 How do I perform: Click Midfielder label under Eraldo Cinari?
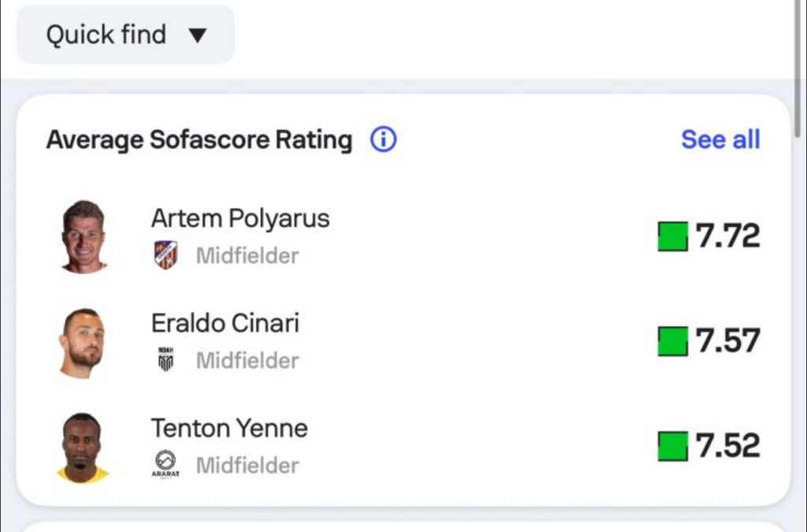click(x=247, y=361)
